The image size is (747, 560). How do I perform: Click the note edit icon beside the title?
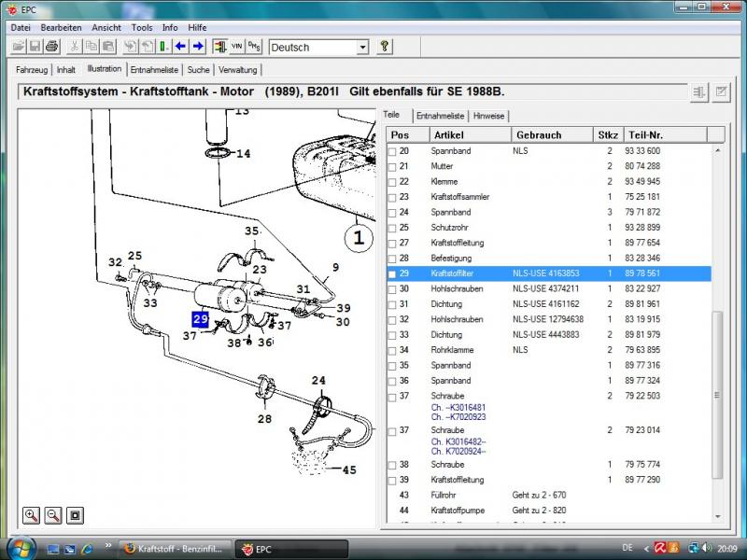pos(721,91)
